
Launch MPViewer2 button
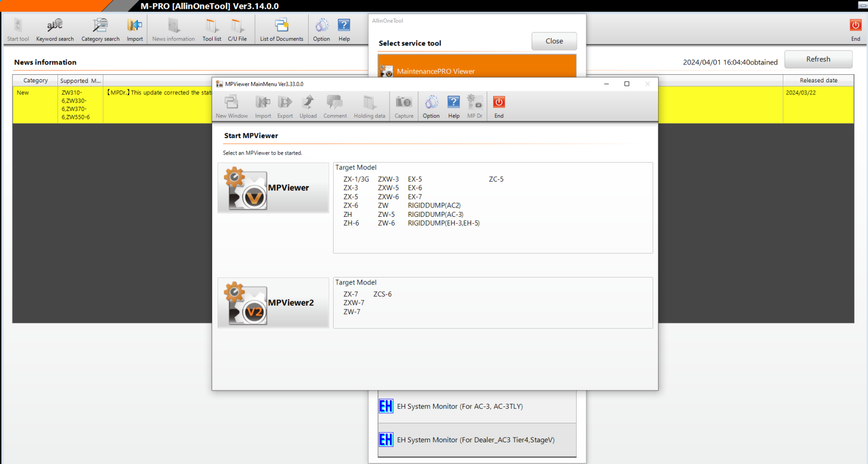tap(273, 302)
